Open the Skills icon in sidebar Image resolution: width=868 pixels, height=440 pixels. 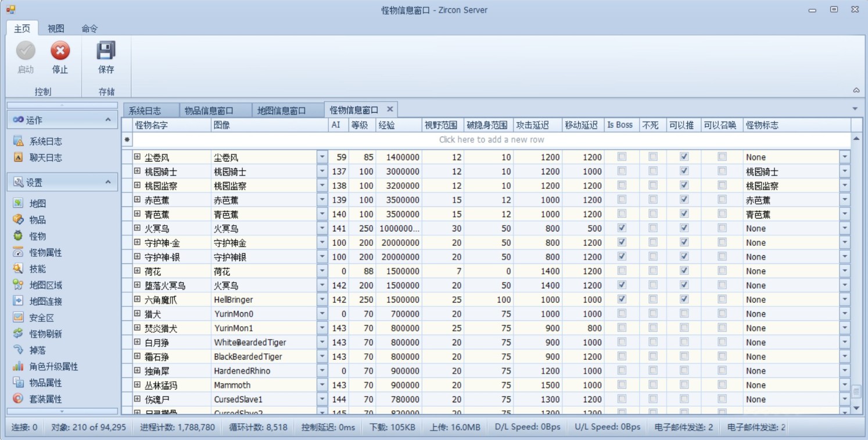19,269
